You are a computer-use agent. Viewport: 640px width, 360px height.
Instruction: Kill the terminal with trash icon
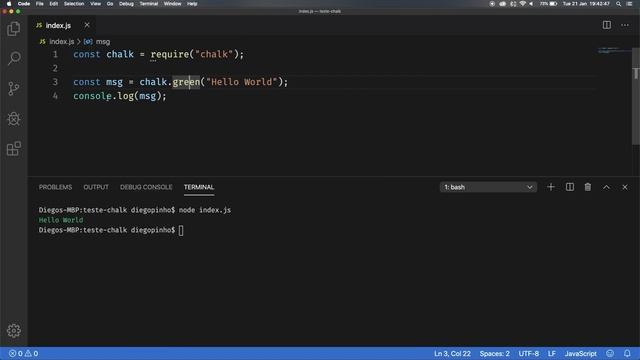coord(588,187)
